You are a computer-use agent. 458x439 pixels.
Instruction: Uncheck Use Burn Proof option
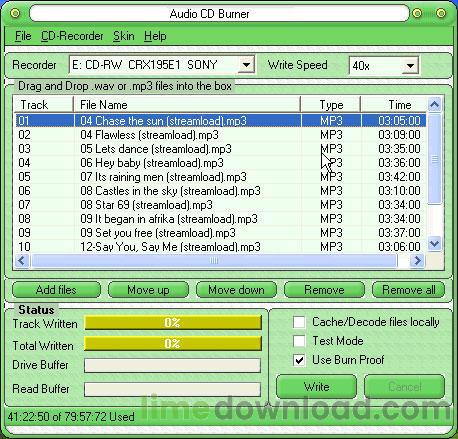coord(299,360)
